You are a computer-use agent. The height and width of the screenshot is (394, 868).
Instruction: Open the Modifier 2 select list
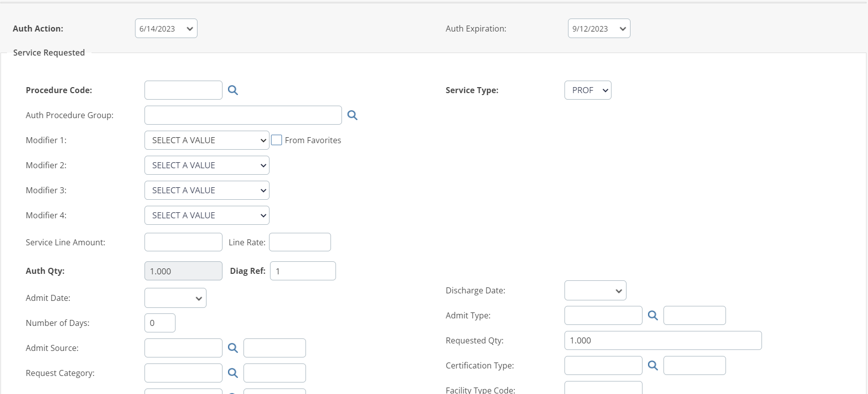(x=206, y=165)
